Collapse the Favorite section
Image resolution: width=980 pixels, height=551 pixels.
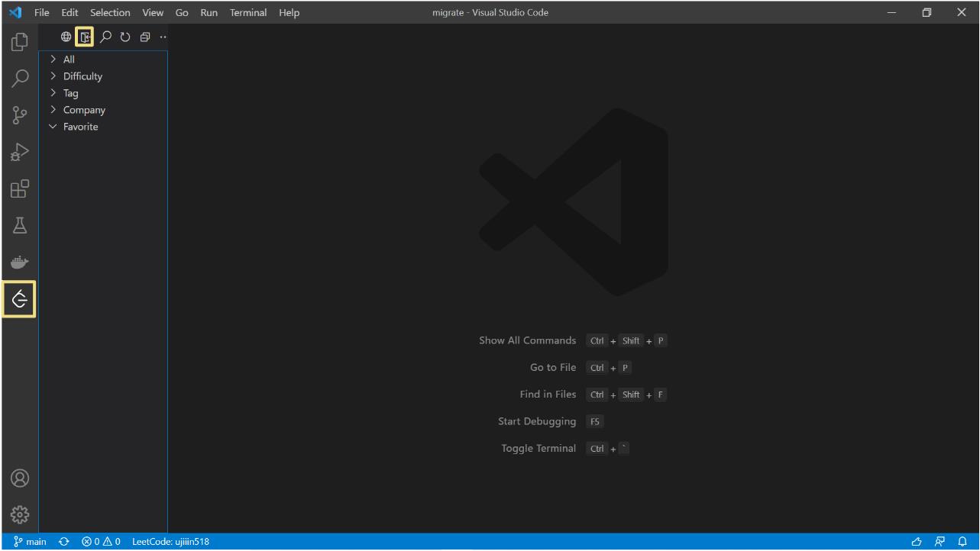click(79, 126)
